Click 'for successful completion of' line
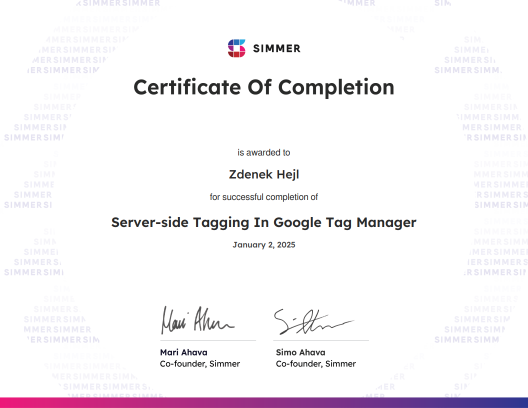This screenshot has height=408, width=528. coord(264,197)
